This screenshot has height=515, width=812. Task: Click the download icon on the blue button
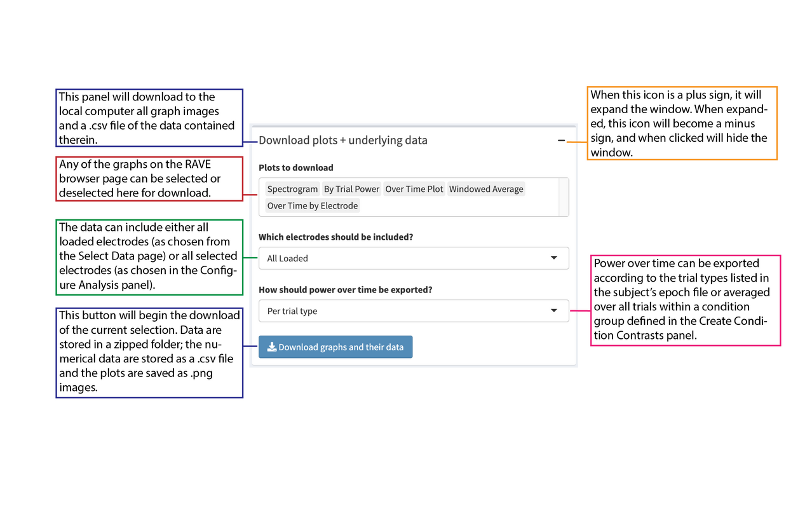coord(272,347)
